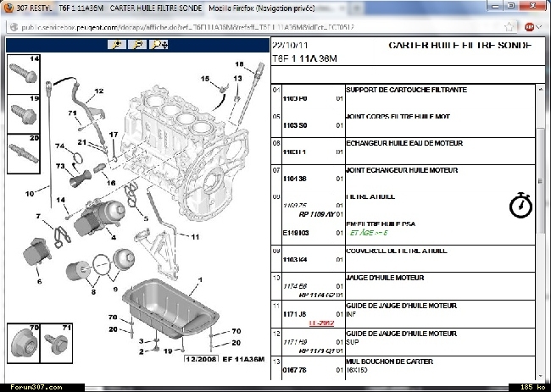Click part number 1104 36
This screenshot has height=392, width=551.
(294, 179)
